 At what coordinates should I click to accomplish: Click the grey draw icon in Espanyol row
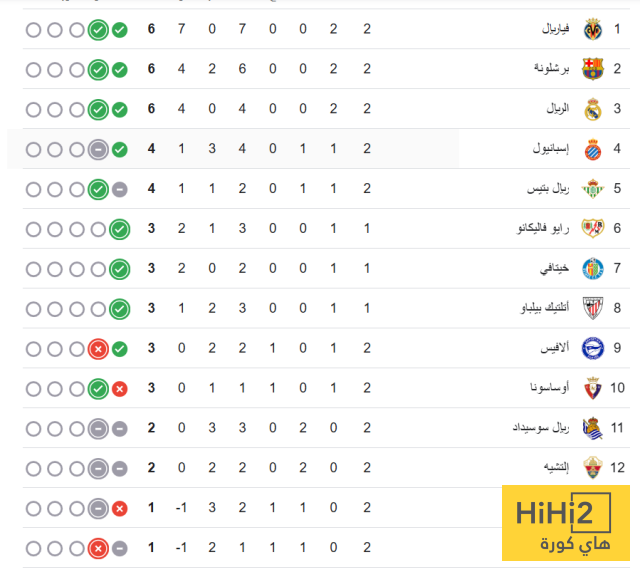[98, 150]
